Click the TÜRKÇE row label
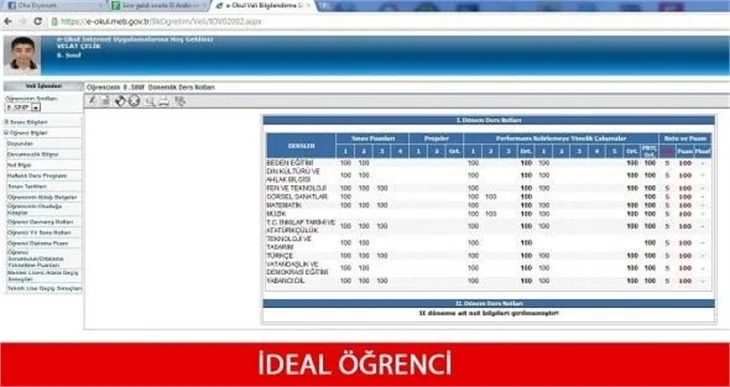Screen dimensions: 730x387 click(279, 256)
